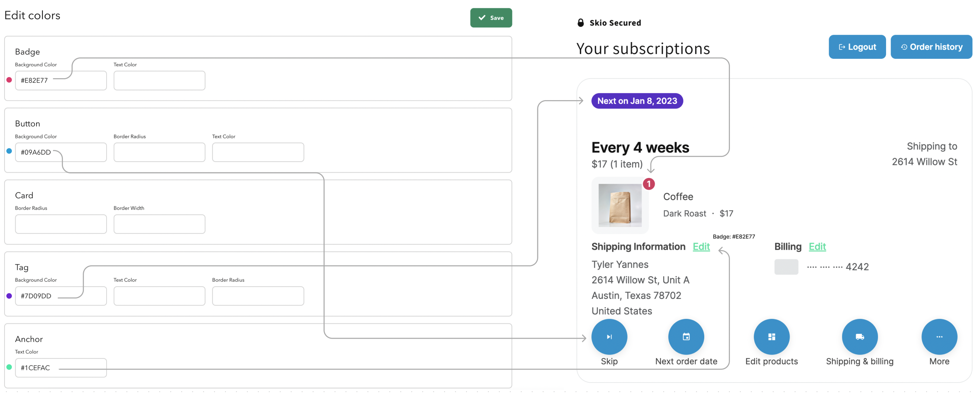Click the Your subscriptions heading

(643, 49)
